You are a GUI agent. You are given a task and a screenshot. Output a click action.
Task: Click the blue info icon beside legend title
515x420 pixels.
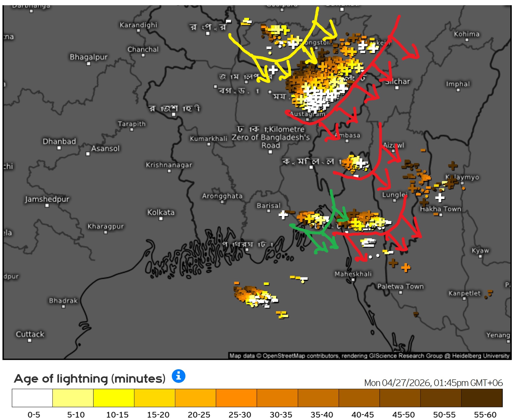coord(178,376)
